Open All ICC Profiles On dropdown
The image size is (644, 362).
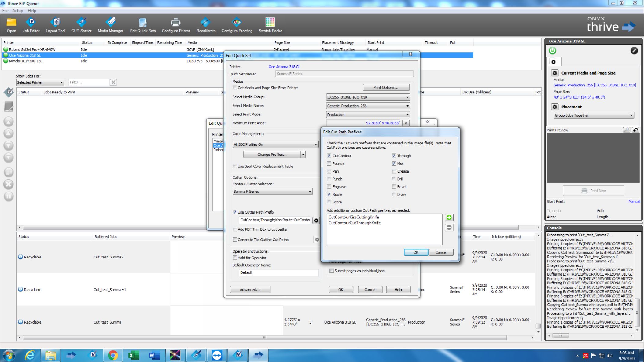[x=275, y=144]
